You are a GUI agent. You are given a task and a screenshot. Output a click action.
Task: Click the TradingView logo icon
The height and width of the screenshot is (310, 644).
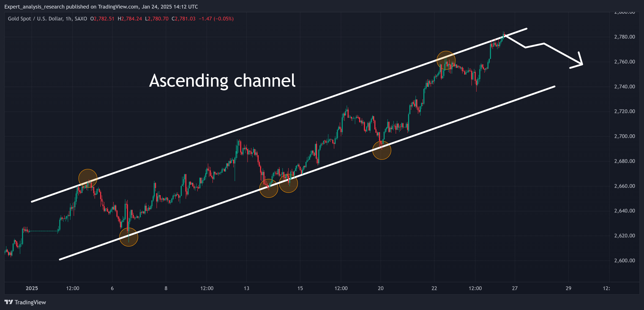click(9, 302)
